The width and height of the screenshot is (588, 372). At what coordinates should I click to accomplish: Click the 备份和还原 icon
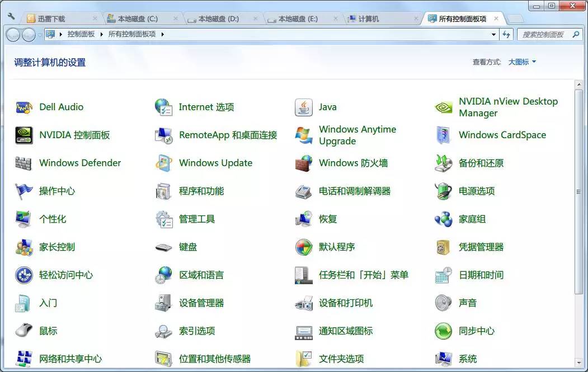point(443,163)
